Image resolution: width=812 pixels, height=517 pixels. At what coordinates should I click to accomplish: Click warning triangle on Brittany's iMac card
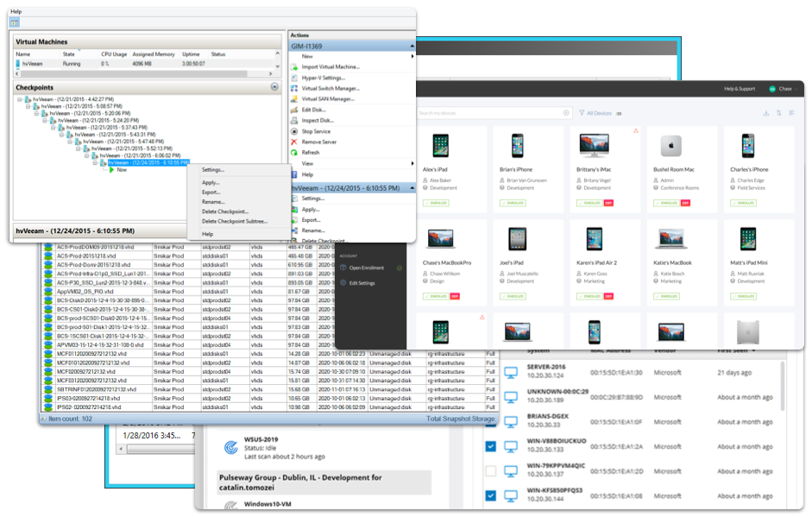[x=636, y=130]
